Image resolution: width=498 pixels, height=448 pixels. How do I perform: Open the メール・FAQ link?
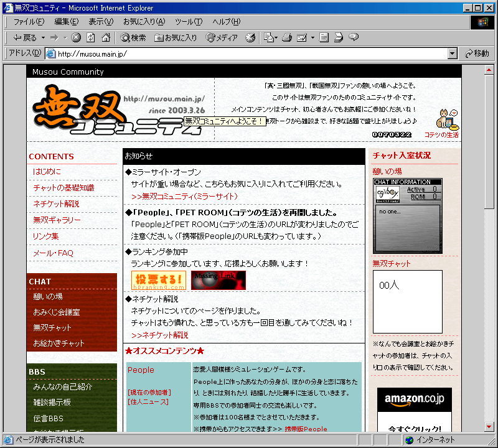(53, 253)
